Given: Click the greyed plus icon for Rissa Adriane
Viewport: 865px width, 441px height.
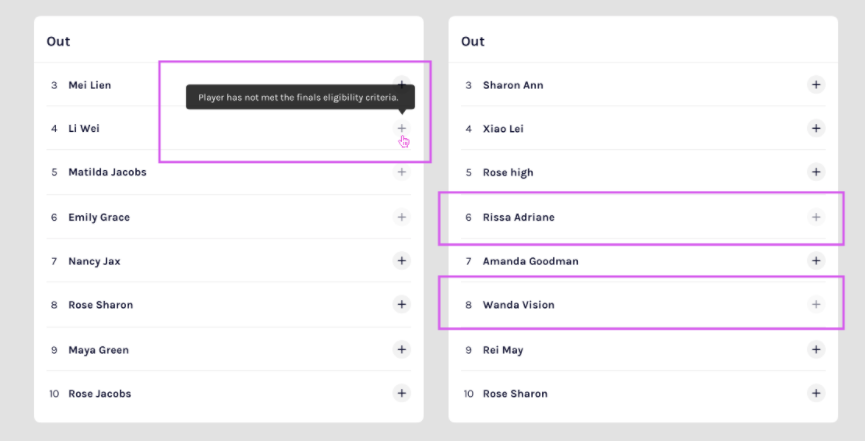Looking at the screenshot, I should click(x=816, y=217).
